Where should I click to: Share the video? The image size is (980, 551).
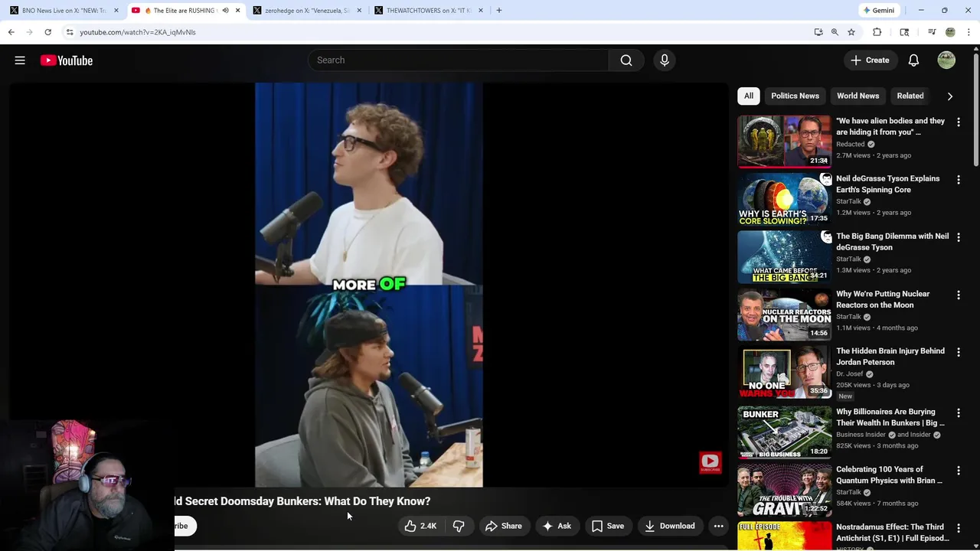point(503,526)
